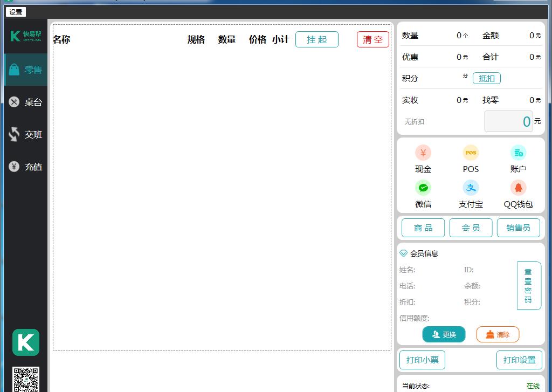Click the green K logo at bottom left
Viewport: 552px width, 392px height.
point(25,342)
